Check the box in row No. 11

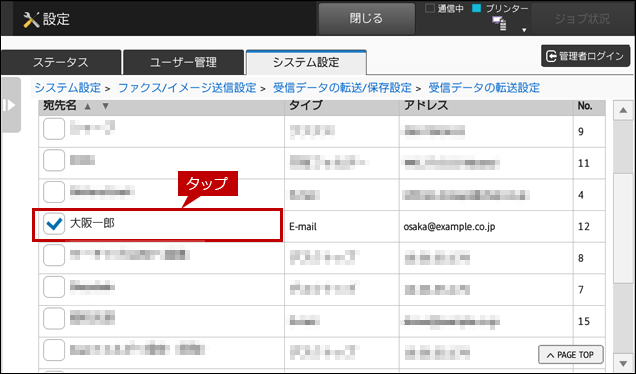point(54,160)
